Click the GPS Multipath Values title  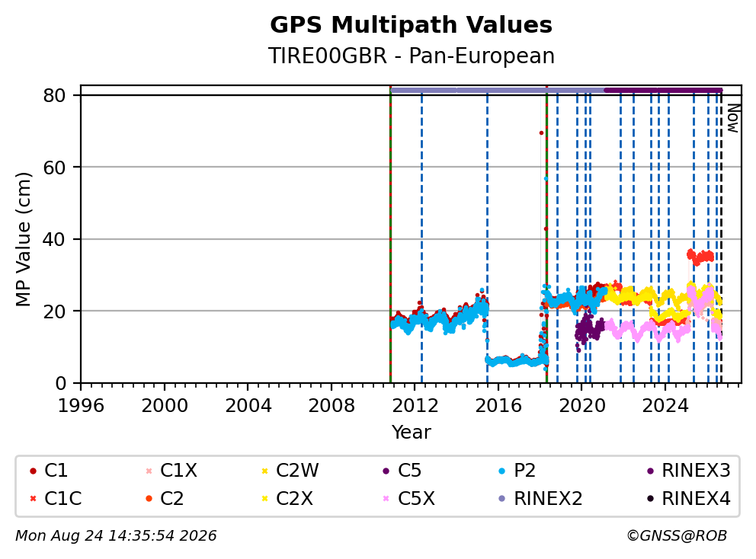coord(412,25)
